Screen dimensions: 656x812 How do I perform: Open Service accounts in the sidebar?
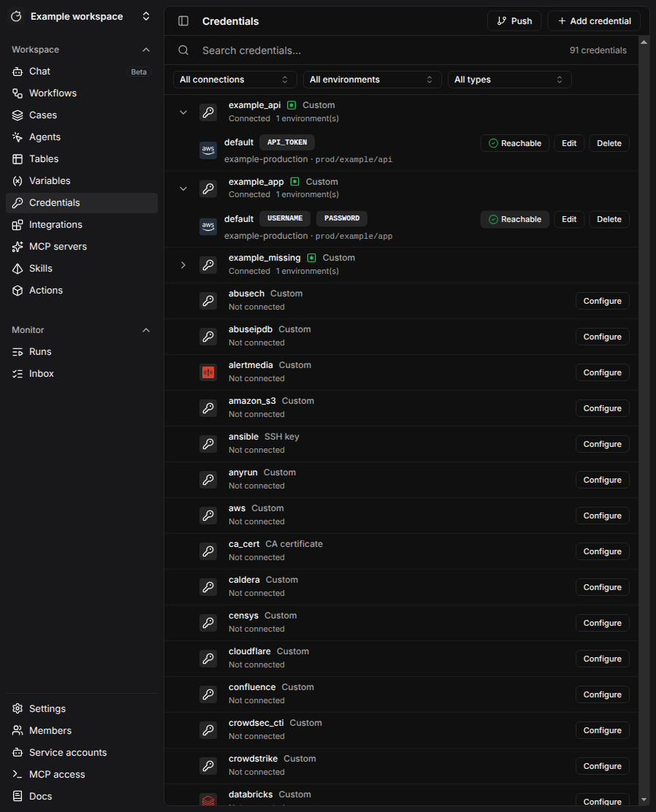point(82,752)
